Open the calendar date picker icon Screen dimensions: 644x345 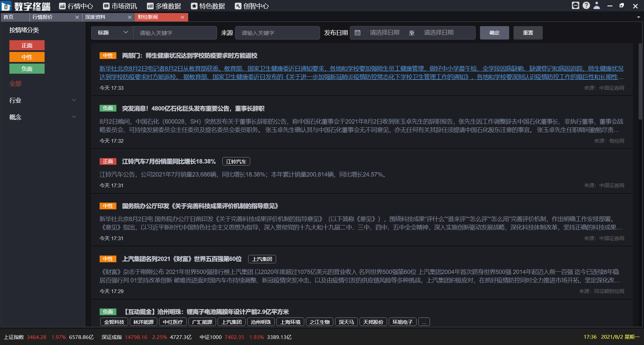tap(358, 32)
